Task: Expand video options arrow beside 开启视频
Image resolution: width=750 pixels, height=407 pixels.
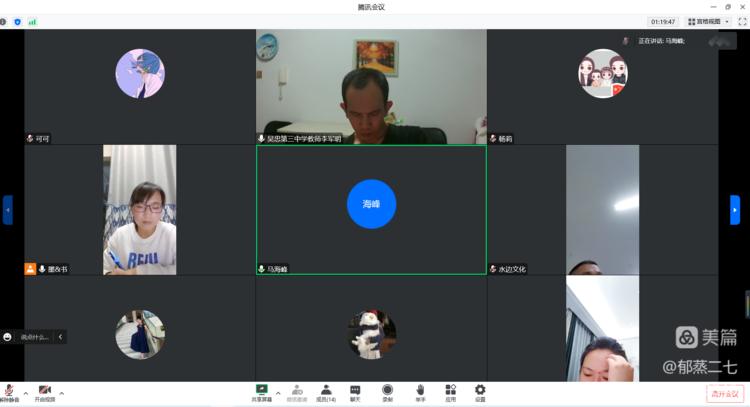Action: 61,392
